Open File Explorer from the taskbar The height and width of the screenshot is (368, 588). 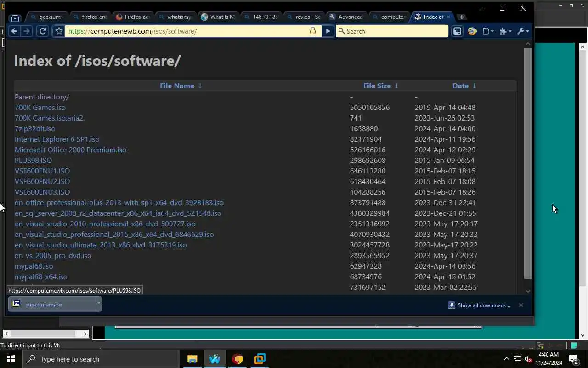coord(192,359)
